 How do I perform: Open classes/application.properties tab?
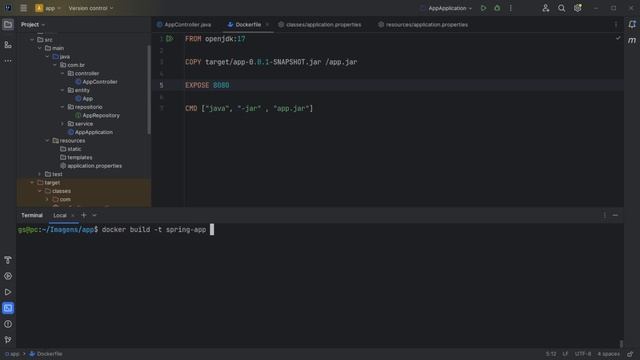(x=320, y=24)
